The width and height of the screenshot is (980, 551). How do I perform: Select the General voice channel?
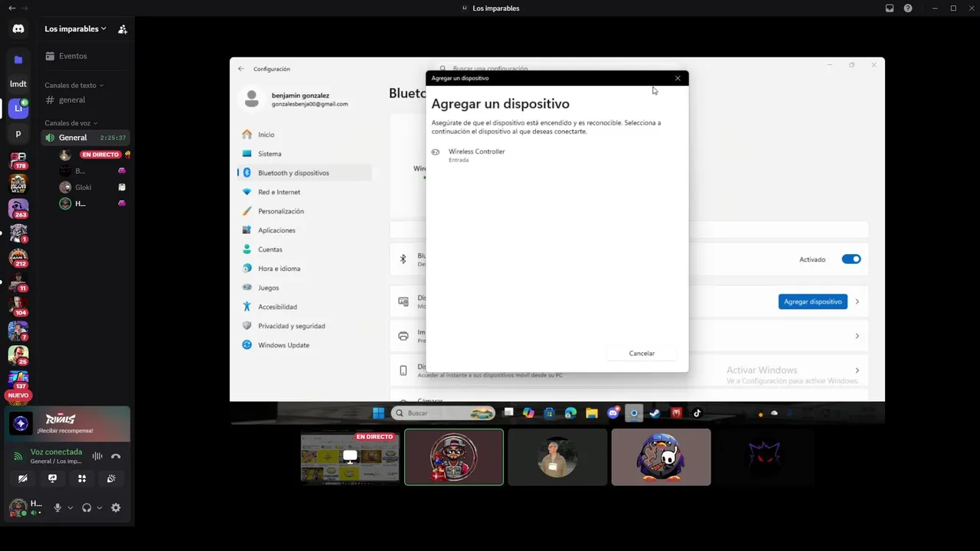click(85, 138)
